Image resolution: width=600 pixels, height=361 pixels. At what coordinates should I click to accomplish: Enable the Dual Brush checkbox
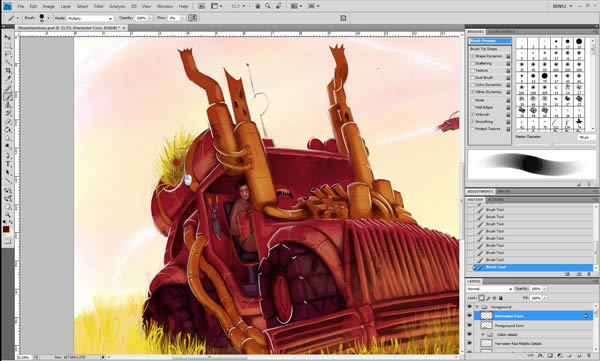tap(473, 78)
